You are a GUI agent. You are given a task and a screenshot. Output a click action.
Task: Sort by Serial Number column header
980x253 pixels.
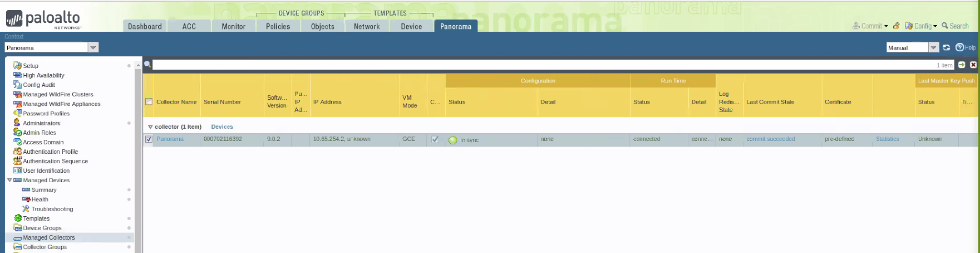pyautogui.click(x=222, y=102)
